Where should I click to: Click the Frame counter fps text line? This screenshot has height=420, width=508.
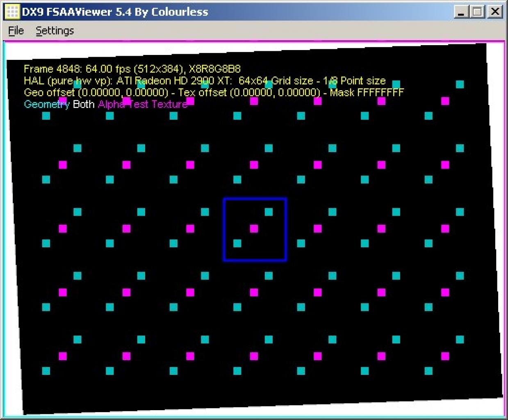(132, 69)
